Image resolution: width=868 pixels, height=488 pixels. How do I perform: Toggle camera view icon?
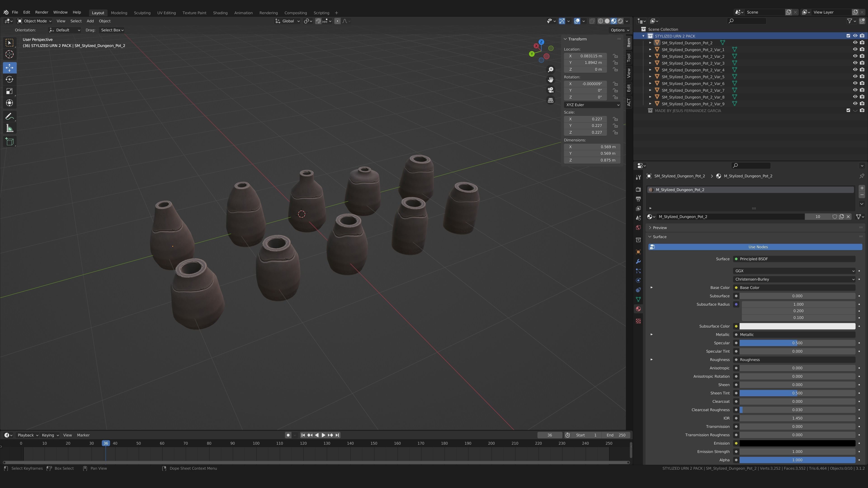(551, 90)
